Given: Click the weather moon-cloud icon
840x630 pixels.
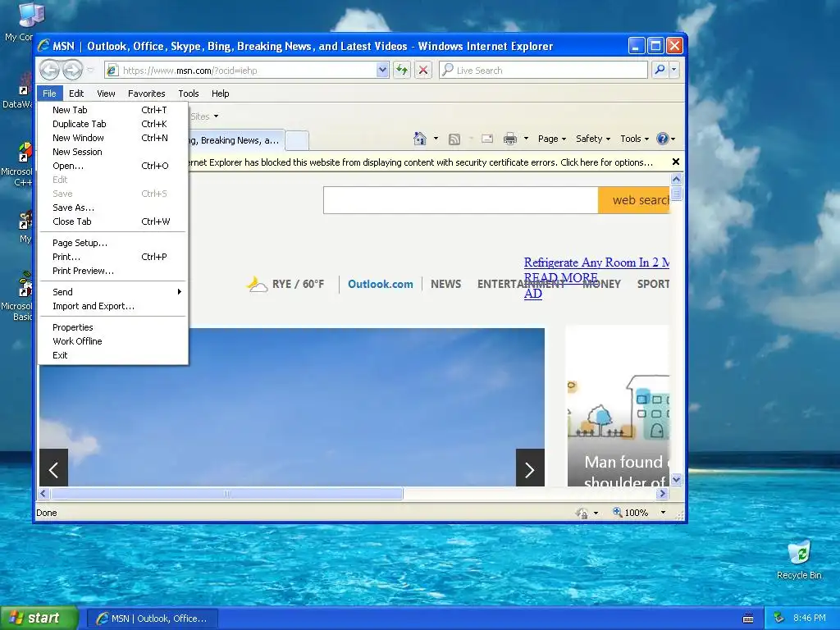Looking at the screenshot, I should 257,284.
